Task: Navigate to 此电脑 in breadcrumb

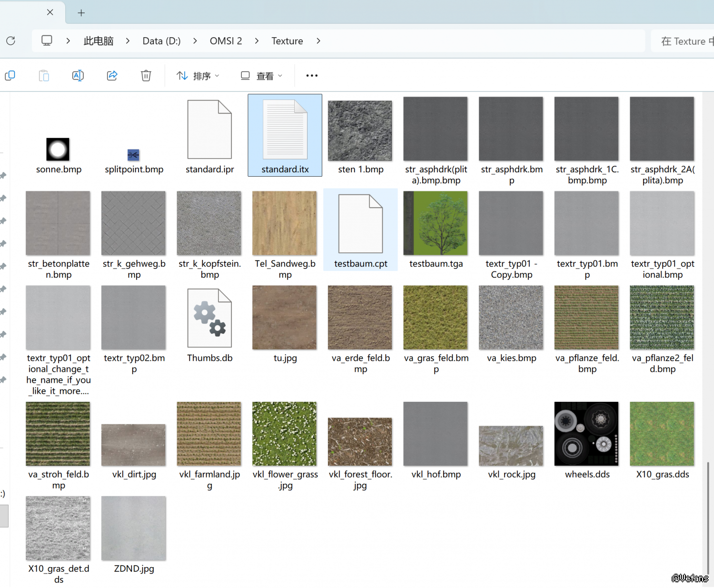Action: pyautogui.click(x=99, y=41)
